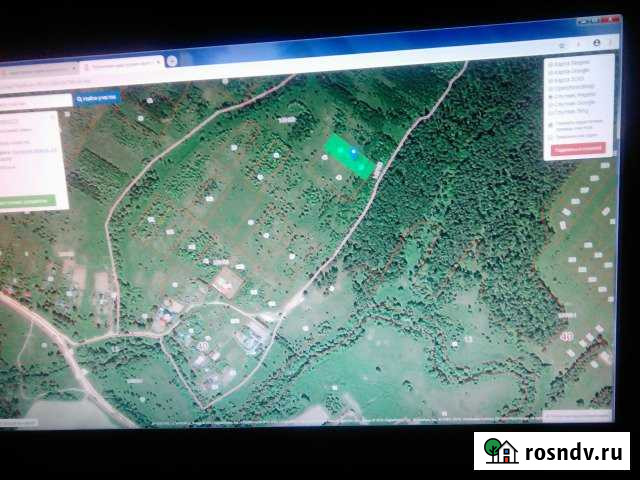Switch to the active cadastral map browser tab

[x=120, y=64]
